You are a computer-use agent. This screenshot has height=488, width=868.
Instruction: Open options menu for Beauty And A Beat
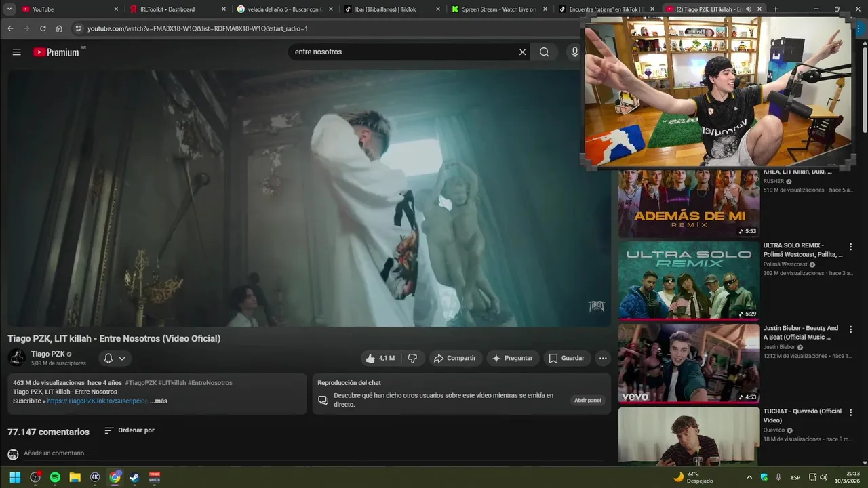(x=850, y=329)
